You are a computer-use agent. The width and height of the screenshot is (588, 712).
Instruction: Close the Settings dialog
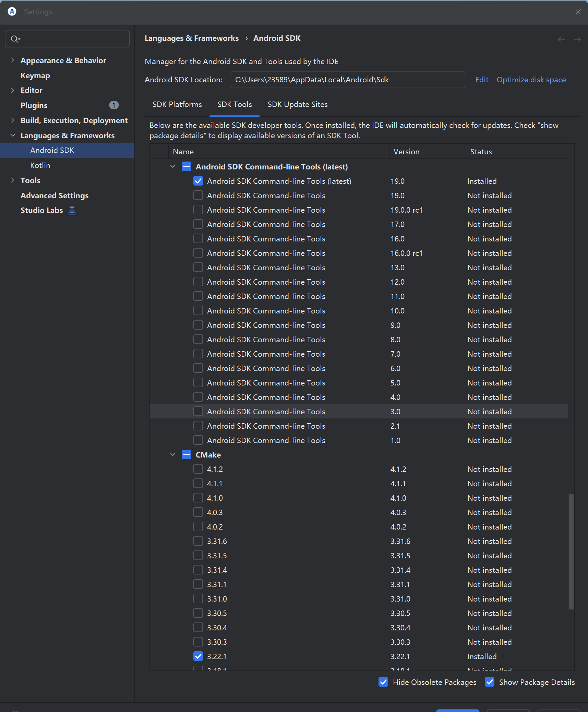[x=578, y=12]
